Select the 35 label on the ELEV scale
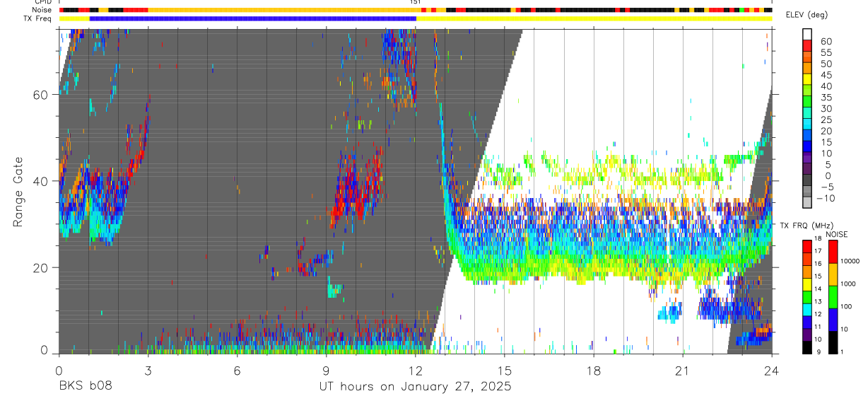 [826, 98]
